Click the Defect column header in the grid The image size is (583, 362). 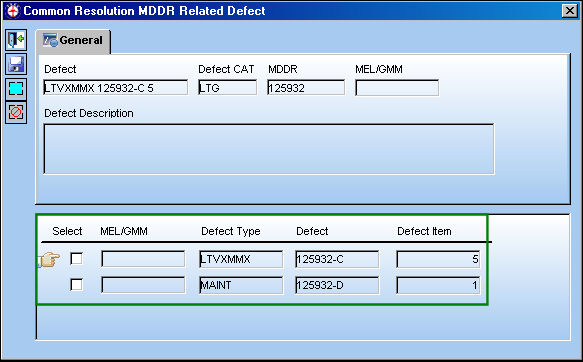312,231
